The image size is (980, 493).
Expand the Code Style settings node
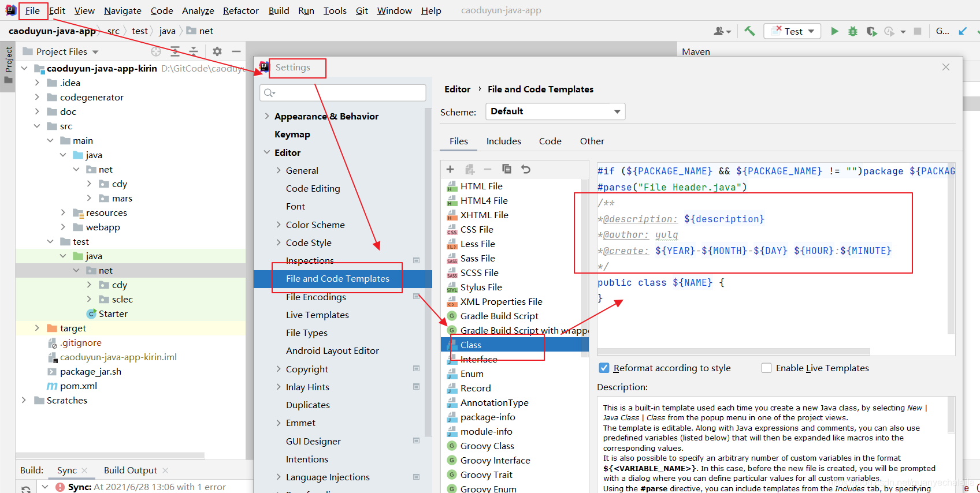coord(279,242)
